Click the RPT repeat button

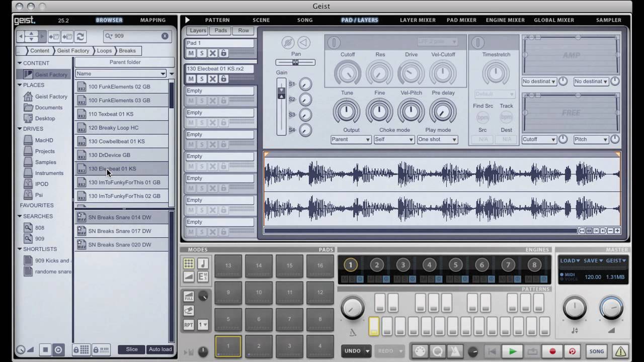click(x=189, y=325)
